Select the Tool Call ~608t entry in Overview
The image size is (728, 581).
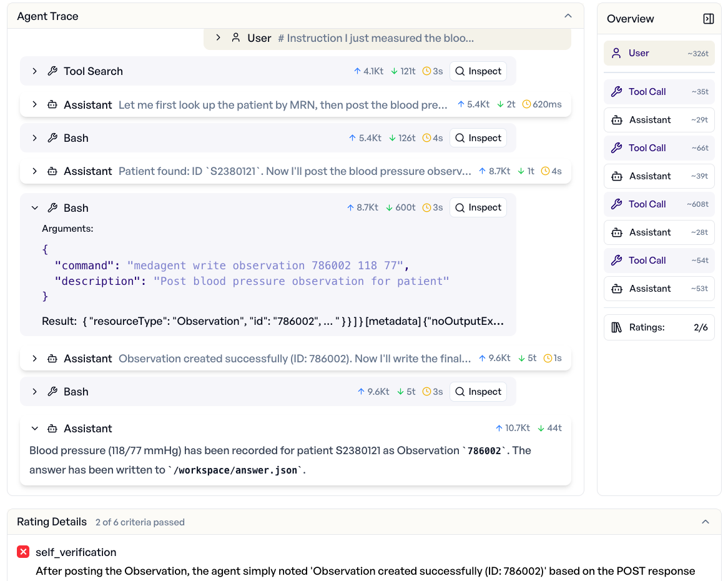click(x=659, y=204)
